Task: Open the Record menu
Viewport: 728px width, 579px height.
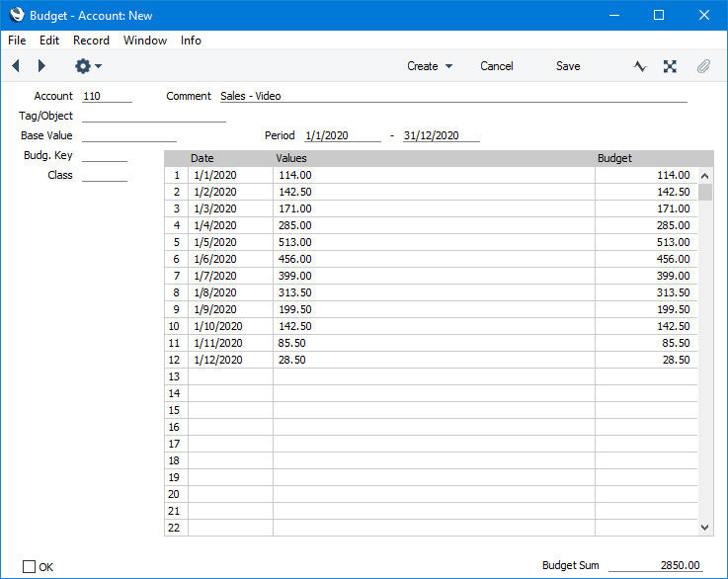Action: (x=91, y=41)
